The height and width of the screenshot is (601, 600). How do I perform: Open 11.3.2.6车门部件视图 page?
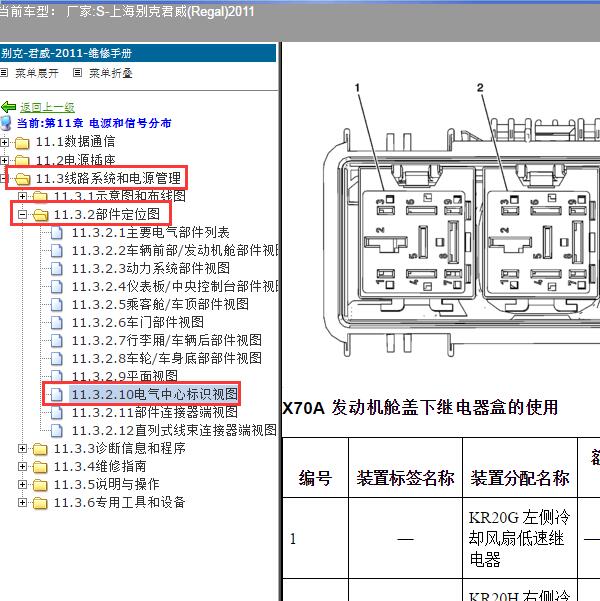point(138,322)
